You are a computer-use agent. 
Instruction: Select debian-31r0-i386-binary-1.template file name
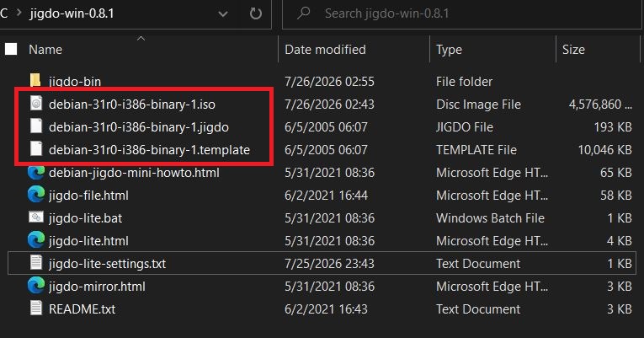[x=149, y=150]
